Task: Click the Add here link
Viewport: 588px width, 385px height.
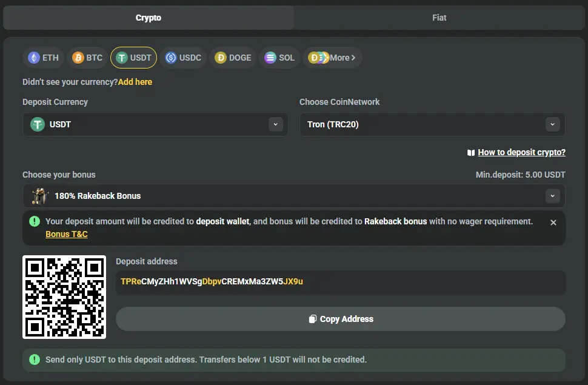Action: click(135, 82)
